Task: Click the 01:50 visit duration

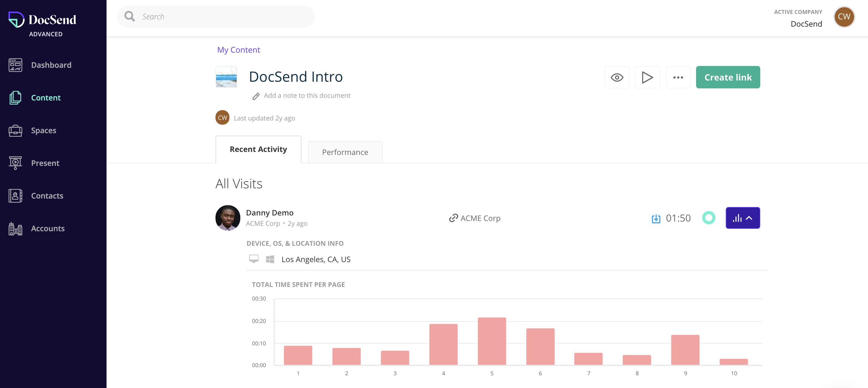Action: click(678, 218)
